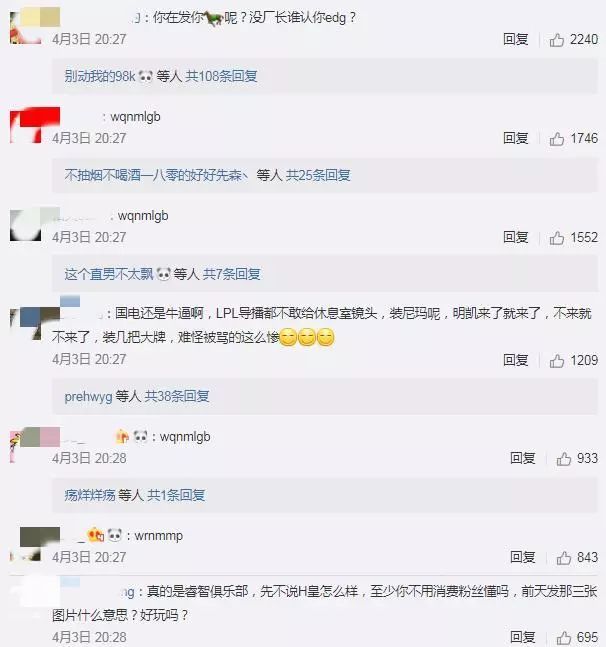Like the wqnmlgb comment with 933 likes
Screen dimensions: 606x647
[x=564, y=458]
